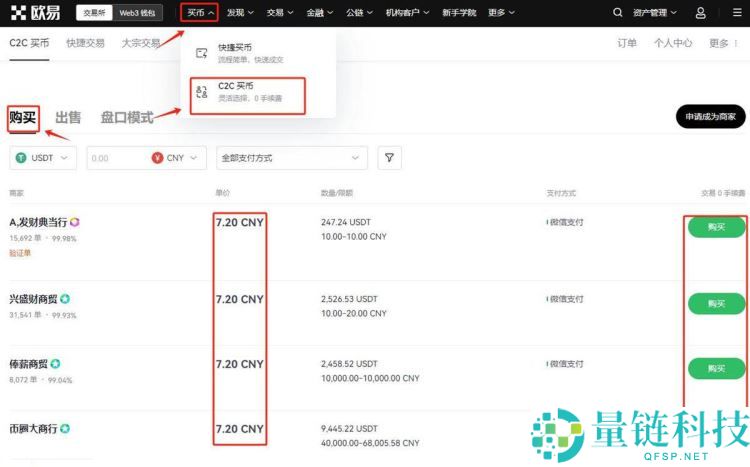
Task: Click the 验证单 label
Action: 20,253
